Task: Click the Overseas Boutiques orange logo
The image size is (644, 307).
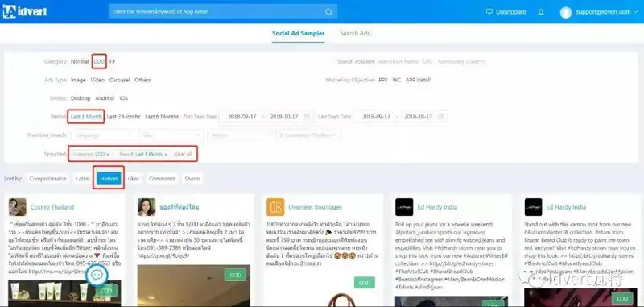Action: (x=275, y=207)
